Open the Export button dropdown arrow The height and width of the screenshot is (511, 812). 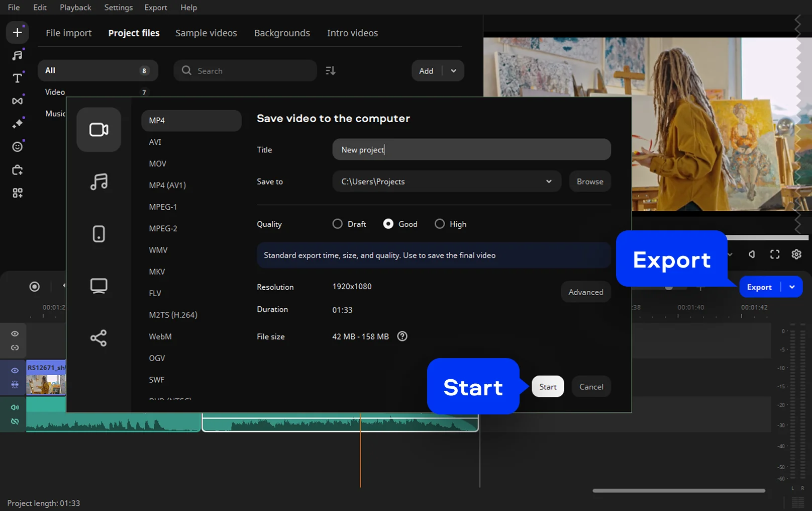tap(792, 287)
